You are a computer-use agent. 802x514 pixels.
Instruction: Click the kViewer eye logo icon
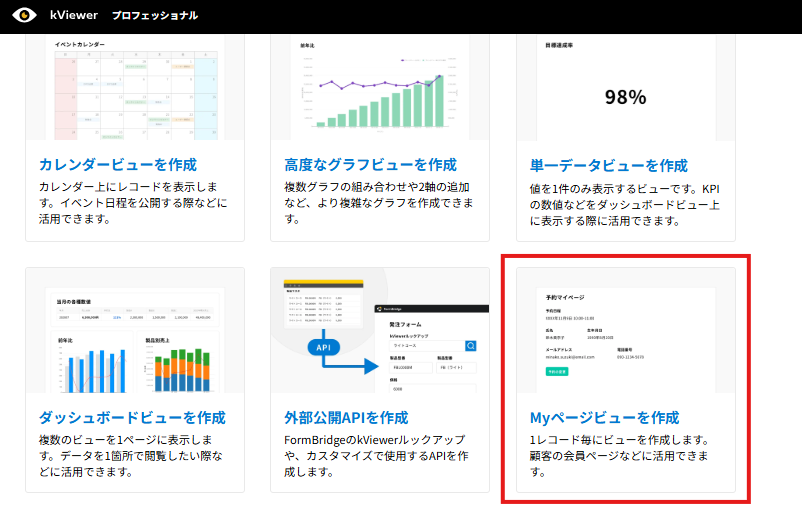pos(24,16)
